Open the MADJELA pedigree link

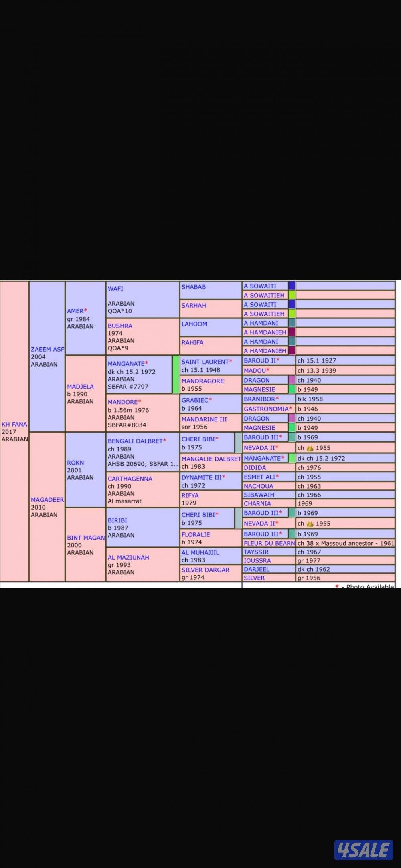[x=80, y=387]
